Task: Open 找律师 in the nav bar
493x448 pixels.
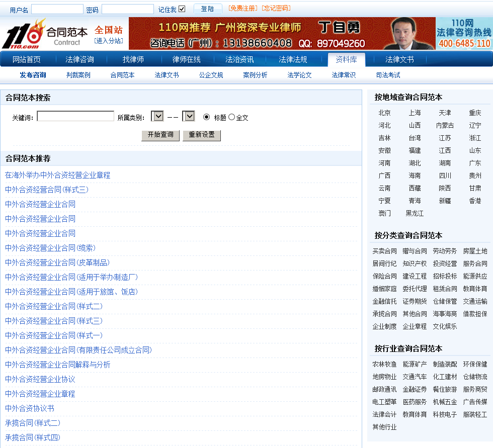Action: point(133,59)
